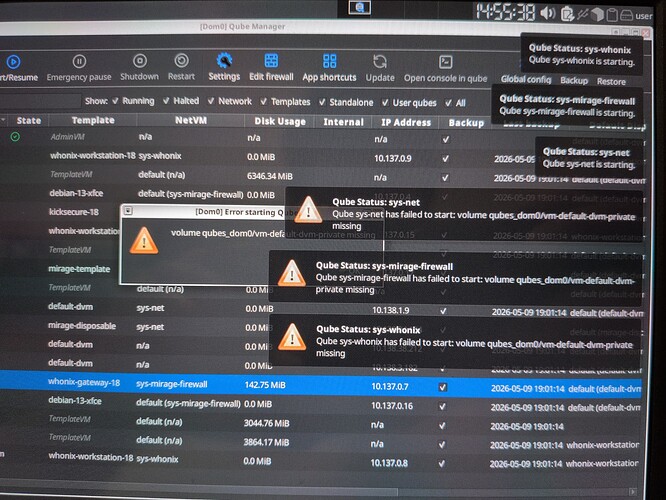Click the Start/Resume qube toolbar icon

13,62
